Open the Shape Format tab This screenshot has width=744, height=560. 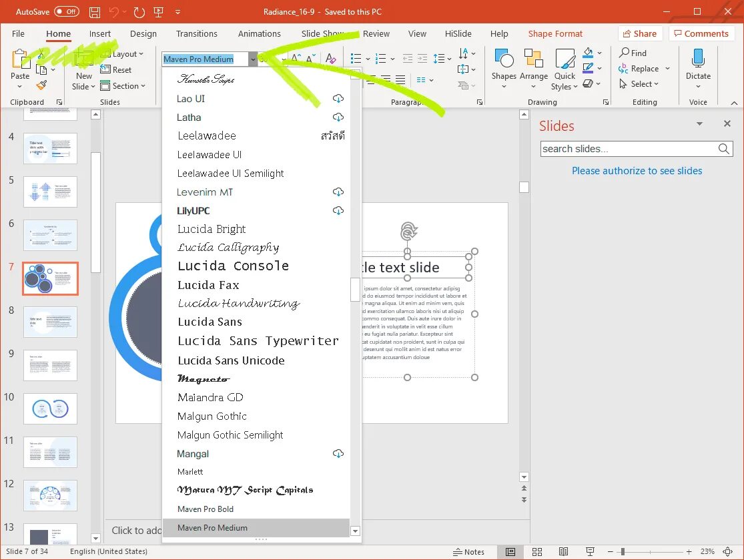(x=555, y=33)
